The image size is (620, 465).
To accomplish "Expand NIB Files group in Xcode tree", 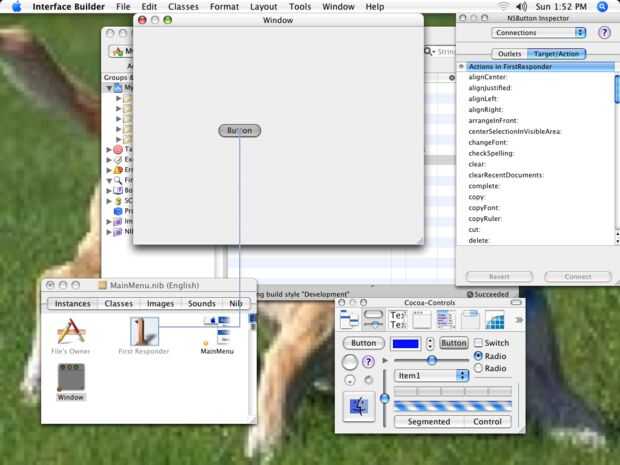I will (109, 232).
